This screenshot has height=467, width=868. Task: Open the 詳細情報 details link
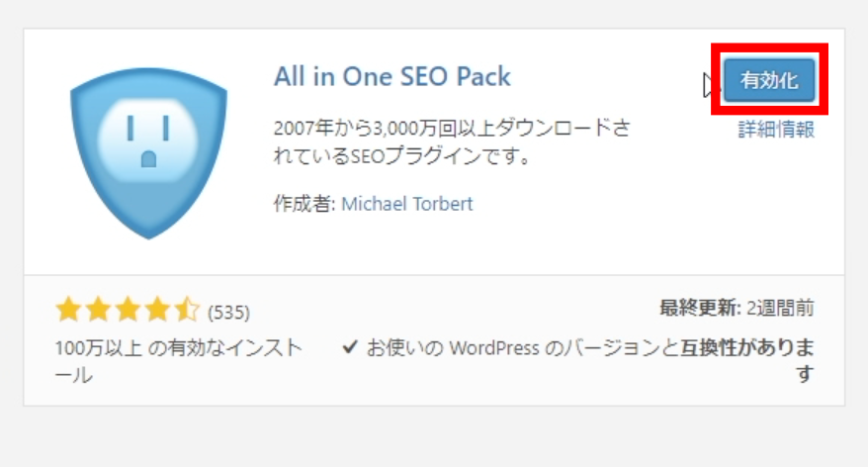[776, 130]
